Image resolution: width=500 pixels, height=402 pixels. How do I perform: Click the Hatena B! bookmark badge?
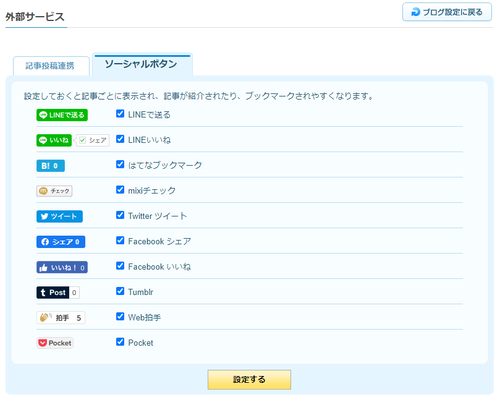pos(50,166)
